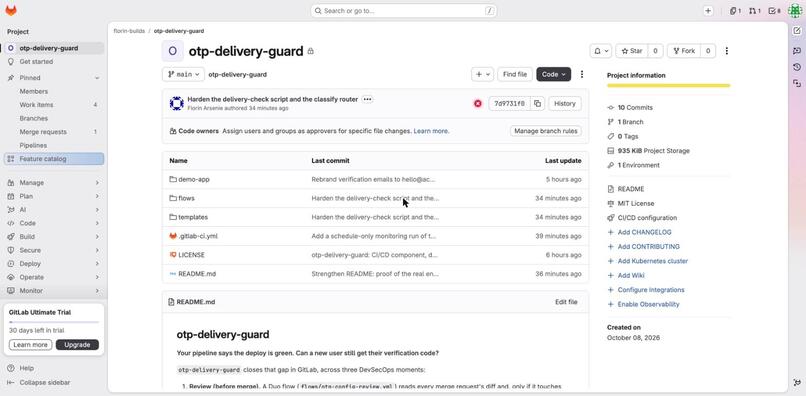This screenshot has height=396, width=806.
Task: Open the create new plus menu
Action: [x=708, y=11]
